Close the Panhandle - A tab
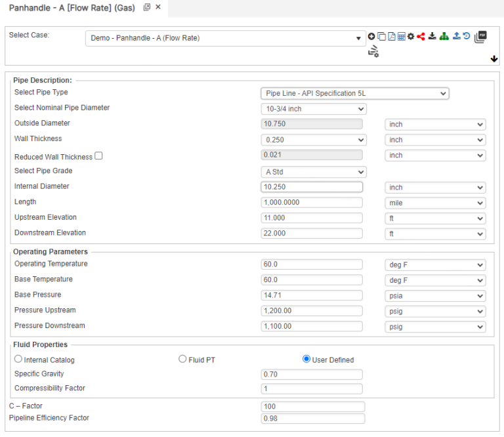The height and width of the screenshot is (437, 504). [157, 7]
